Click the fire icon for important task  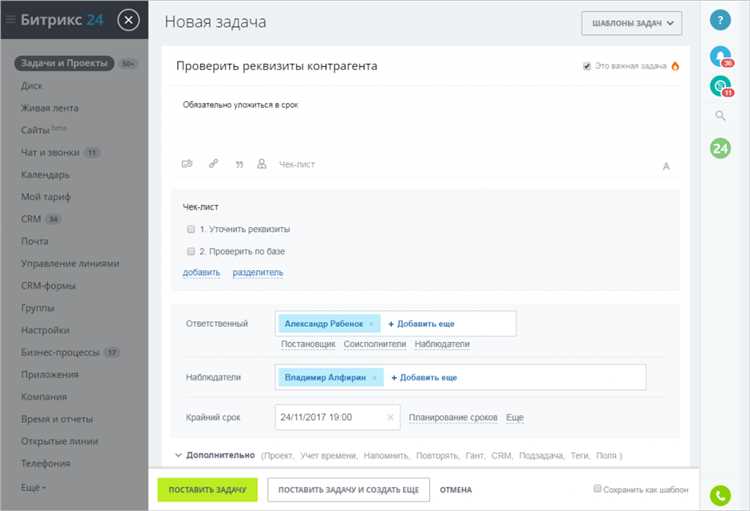click(x=675, y=66)
